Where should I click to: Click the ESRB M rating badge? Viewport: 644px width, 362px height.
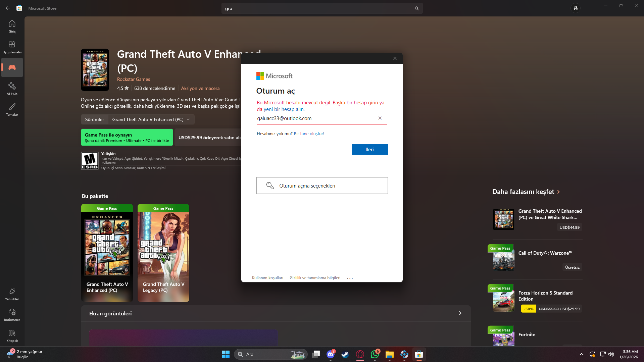coord(90,161)
